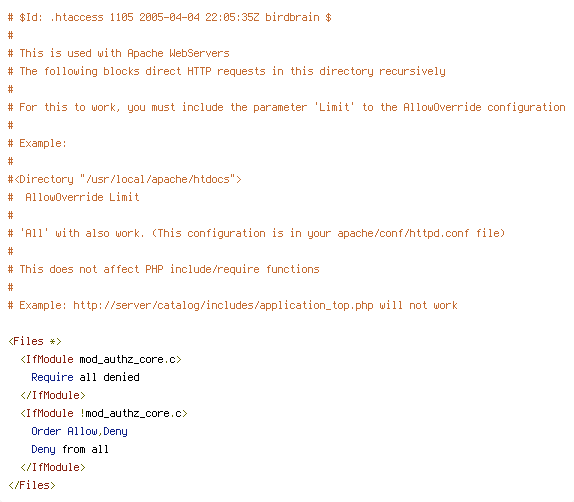
Task: Click the 'PHP include/require functions' comment
Action: (x=164, y=269)
